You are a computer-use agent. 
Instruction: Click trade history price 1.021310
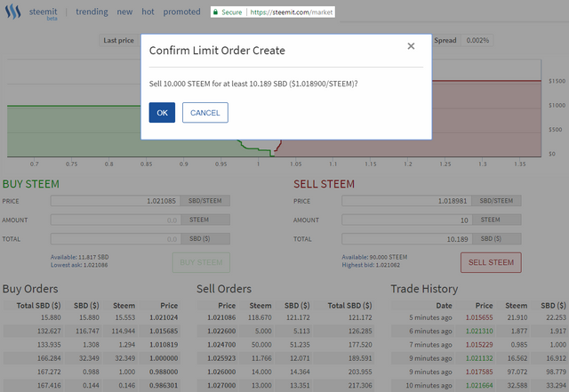pyautogui.click(x=479, y=331)
